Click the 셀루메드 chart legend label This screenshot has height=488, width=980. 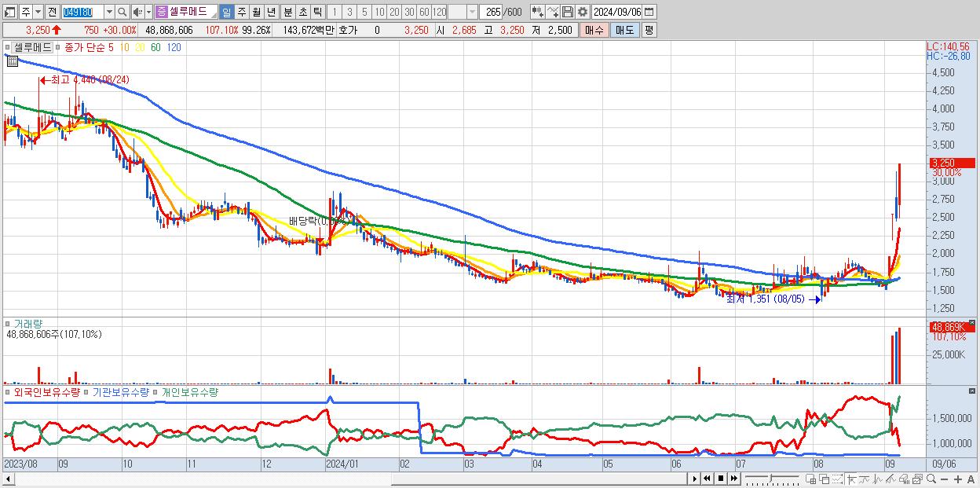33,47
